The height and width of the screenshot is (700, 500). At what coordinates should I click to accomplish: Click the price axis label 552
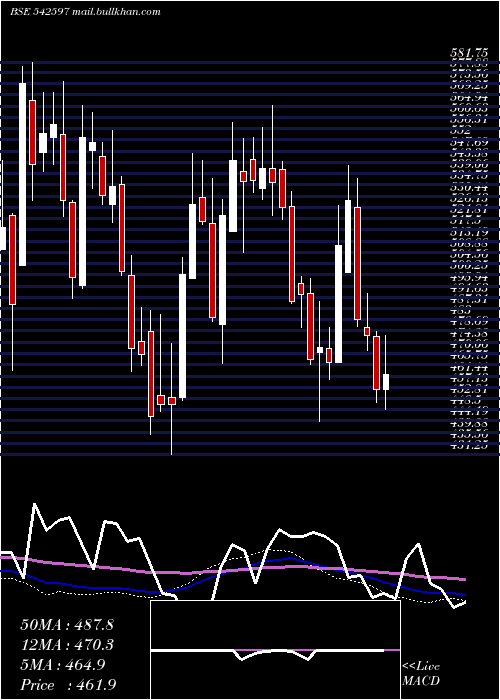(x=462, y=132)
